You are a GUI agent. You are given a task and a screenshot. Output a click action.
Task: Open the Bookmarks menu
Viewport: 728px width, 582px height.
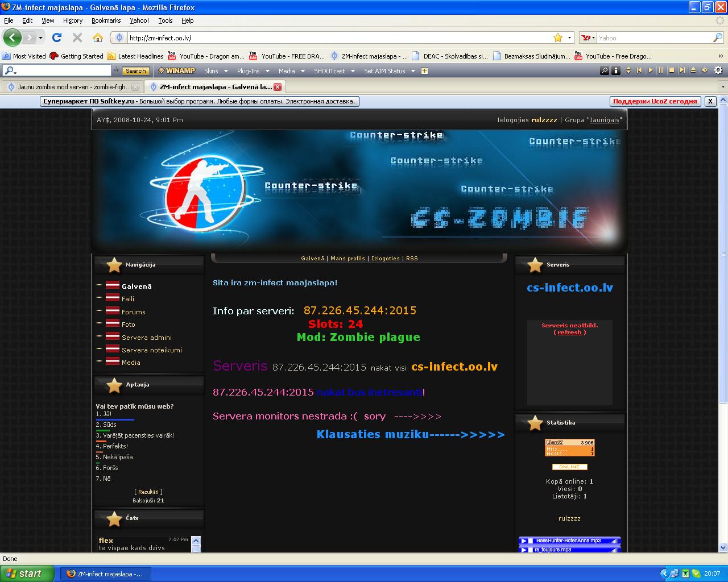coord(106,20)
